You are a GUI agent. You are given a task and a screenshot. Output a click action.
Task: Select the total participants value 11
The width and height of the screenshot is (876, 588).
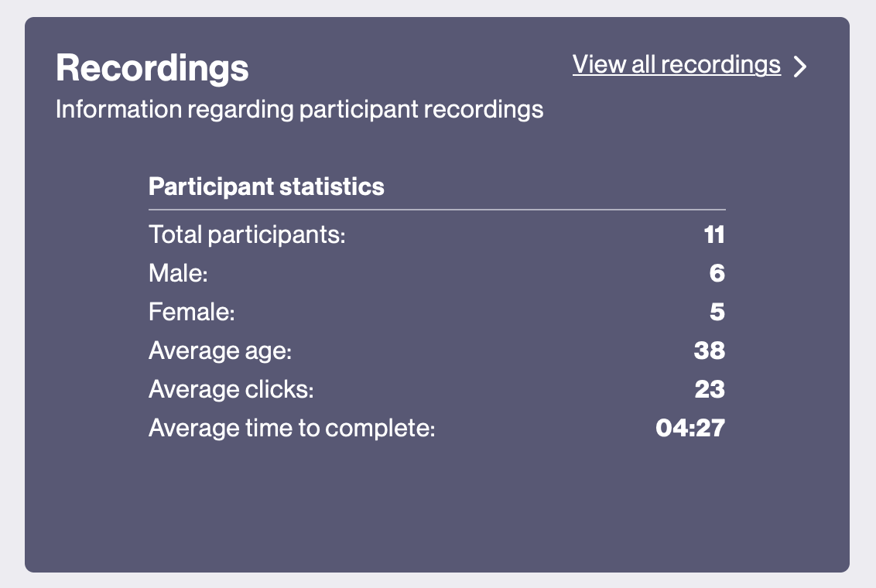(x=714, y=234)
